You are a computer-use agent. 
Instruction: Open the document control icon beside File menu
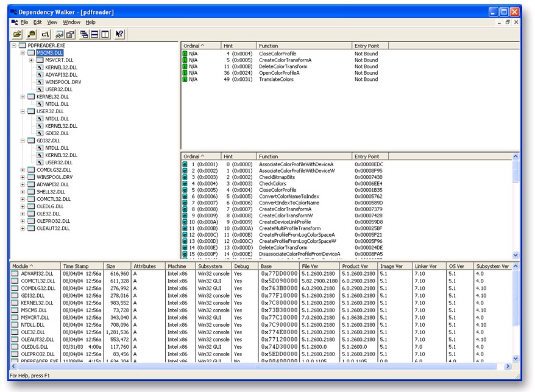click(15, 23)
